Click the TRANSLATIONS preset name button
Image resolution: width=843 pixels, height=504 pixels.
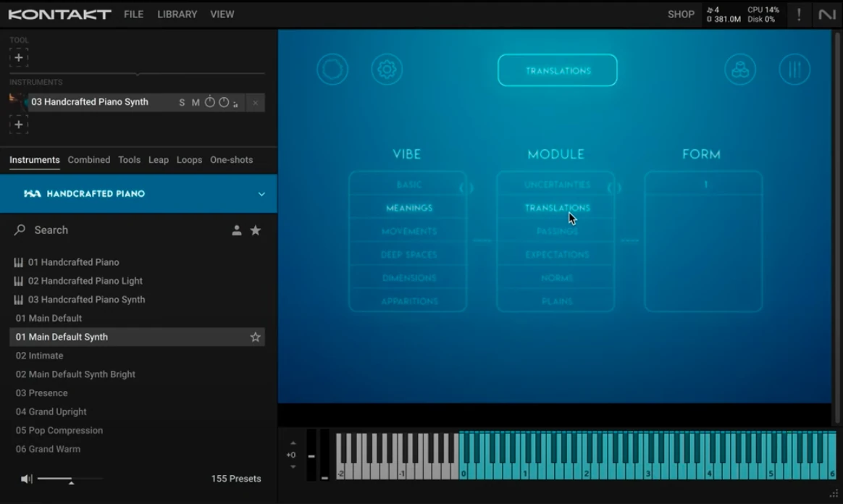tap(558, 70)
